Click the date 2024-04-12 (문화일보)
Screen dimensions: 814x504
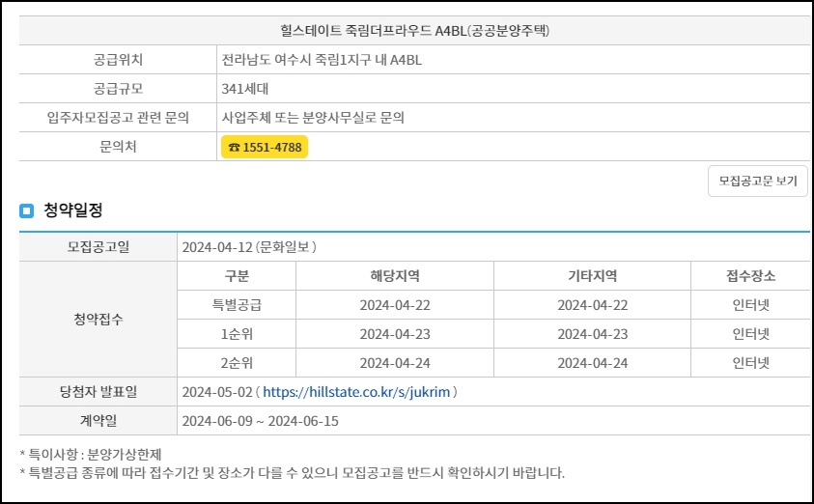click(x=249, y=246)
